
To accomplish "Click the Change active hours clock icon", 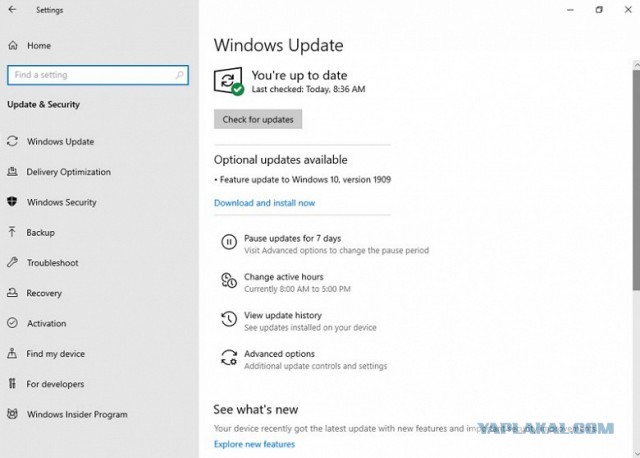I will point(229,280).
